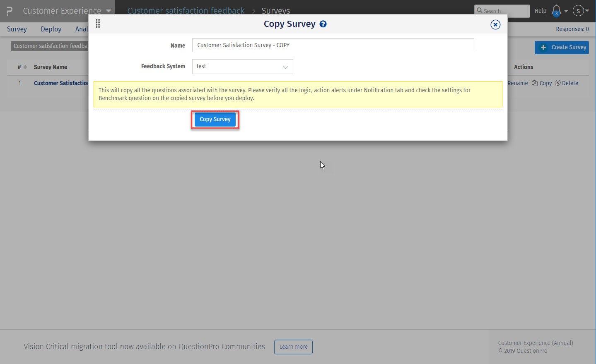The width and height of the screenshot is (596, 364).
Task: Click the Name input field to edit survey name
Action: pyautogui.click(x=333, y=45)
